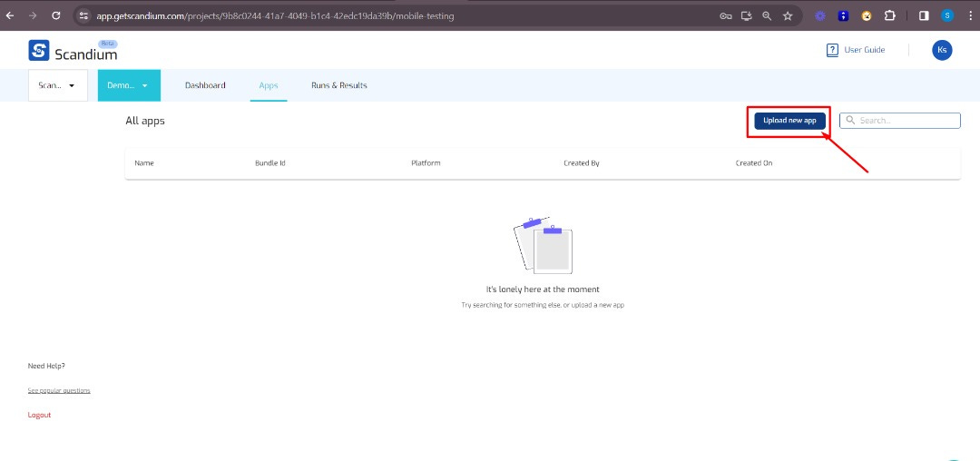Click the Name column header
980x461 pixels.
144,163
